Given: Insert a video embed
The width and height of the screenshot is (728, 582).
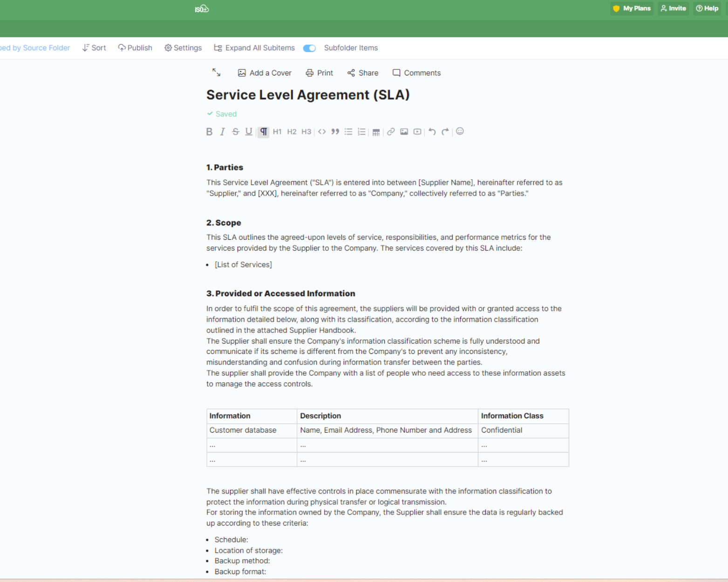Looking at the screenshot, I should pos(417,132).
